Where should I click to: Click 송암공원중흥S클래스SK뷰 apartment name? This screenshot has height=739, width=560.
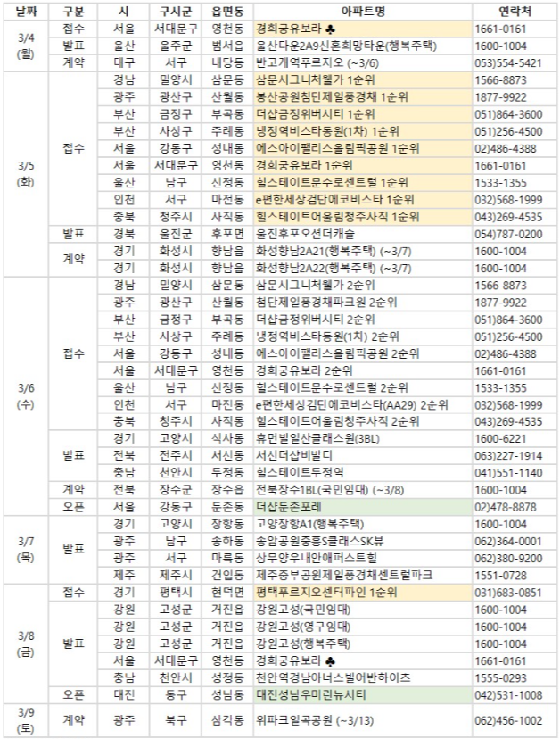319,541
